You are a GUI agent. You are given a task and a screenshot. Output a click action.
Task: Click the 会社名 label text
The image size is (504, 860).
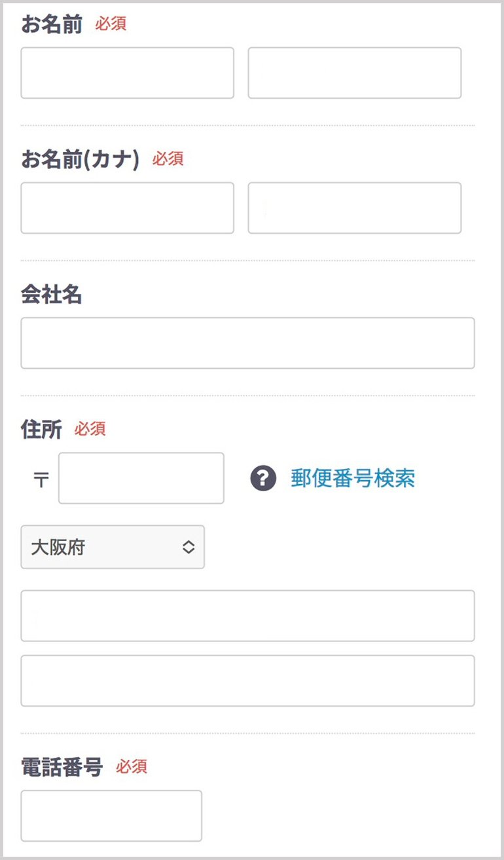pos(52,295)
